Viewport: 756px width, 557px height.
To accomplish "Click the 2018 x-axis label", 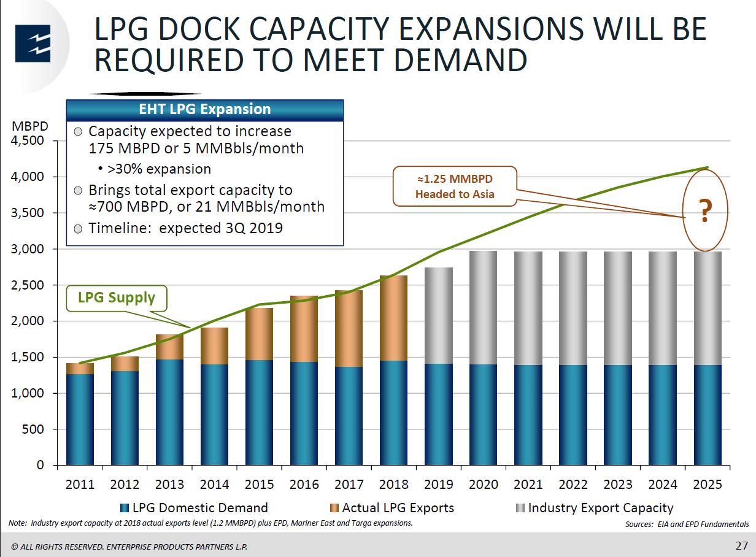I will point(393,484).
